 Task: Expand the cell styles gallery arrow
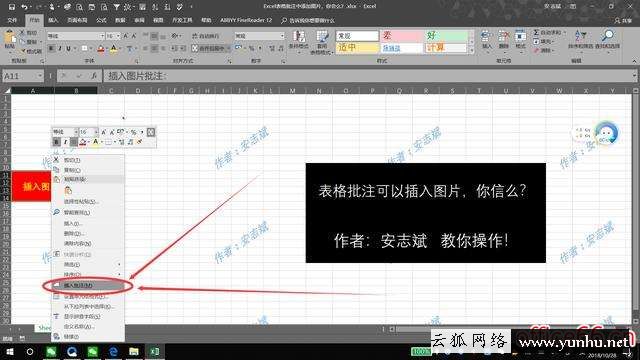[x=472, y=51]
